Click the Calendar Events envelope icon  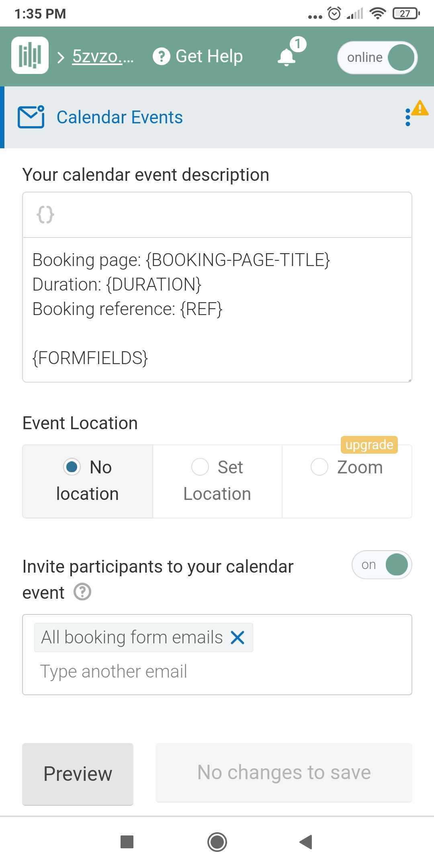pyautogui.click(x=31, y=117)
